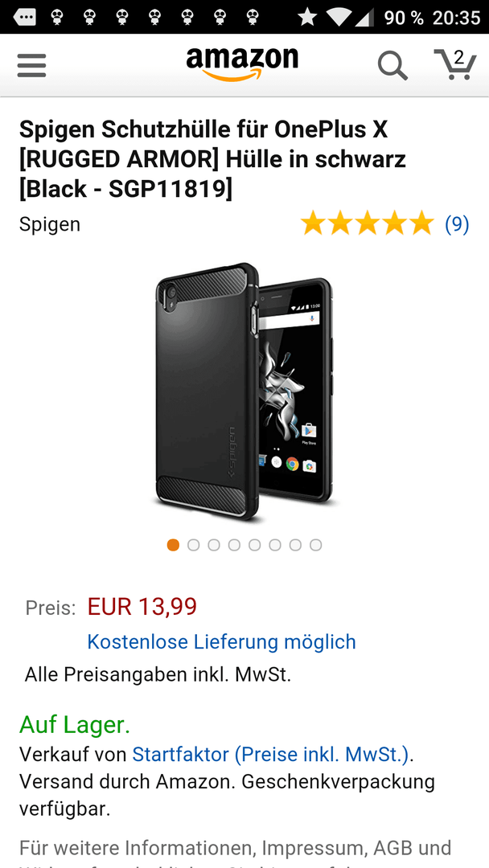Viewport: 489px width, 868px height.
Task: Open Startfaktor seller link
Action: click(271, 754)
